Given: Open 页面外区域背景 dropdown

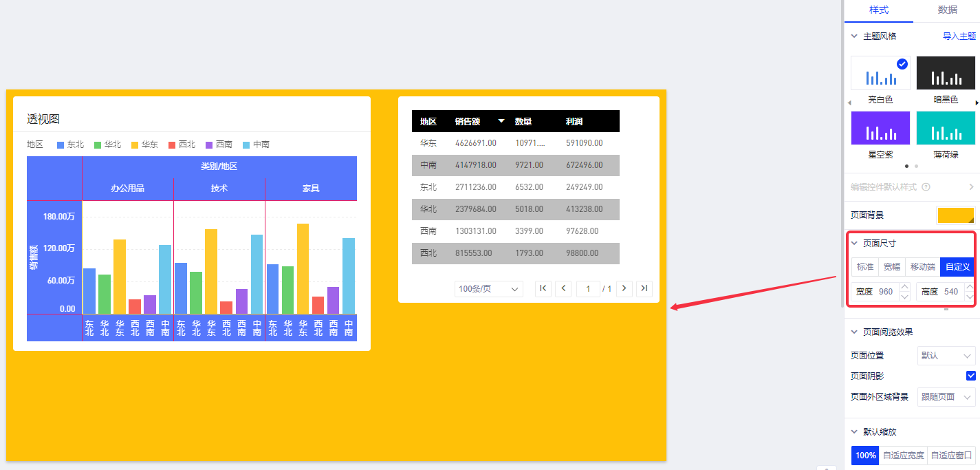Looking at the screenshot, I should point(946,397).
